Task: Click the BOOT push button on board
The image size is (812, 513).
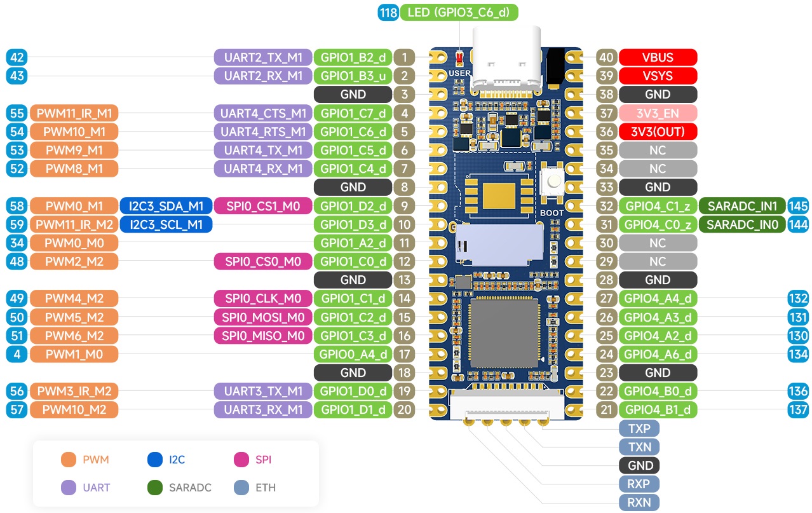Action: tap(552, 182)
